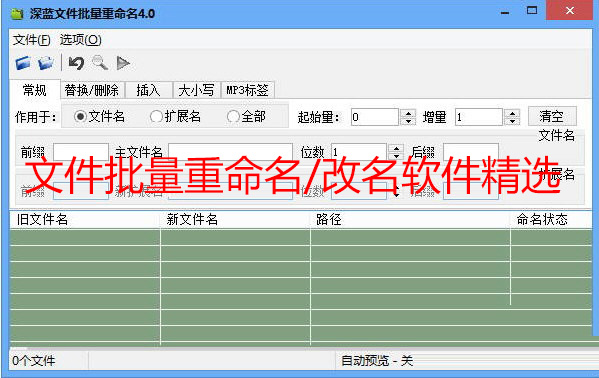
Task: Click the 旧文件名 column header
Action: coord(85,220)
